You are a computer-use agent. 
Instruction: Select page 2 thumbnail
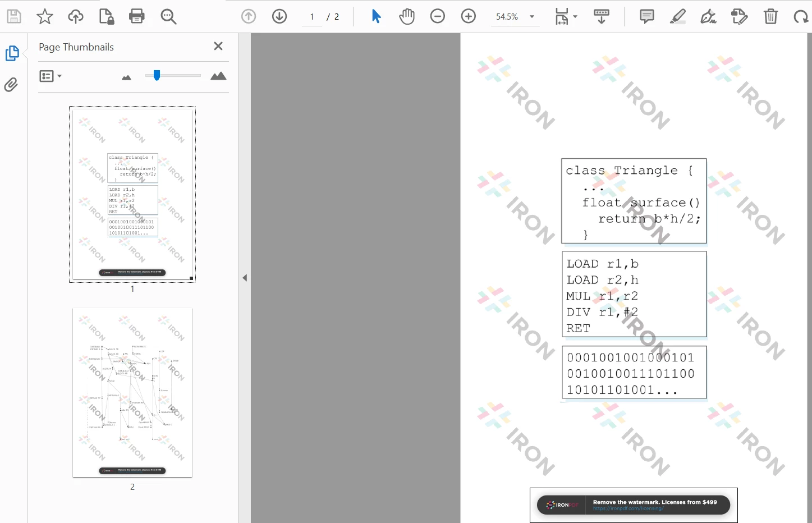coord(132,392)
